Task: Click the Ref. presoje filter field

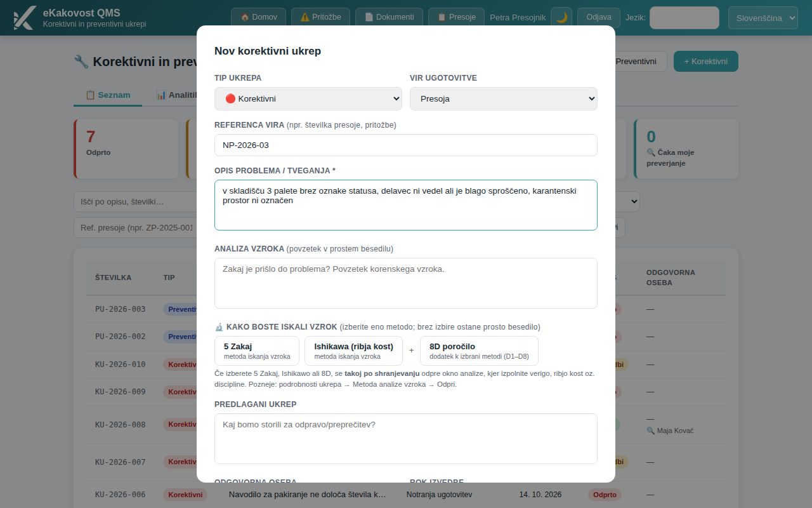Action: click(x=135, y=227)
